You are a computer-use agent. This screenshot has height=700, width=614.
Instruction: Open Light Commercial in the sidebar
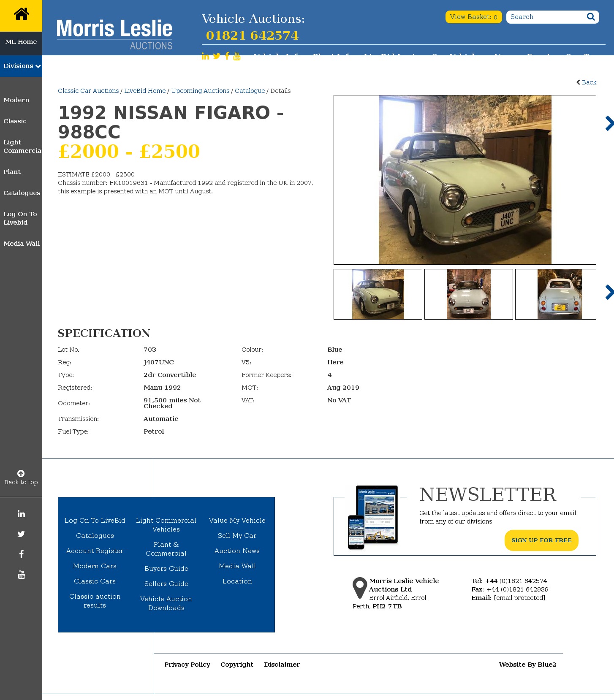pos(23,147)
